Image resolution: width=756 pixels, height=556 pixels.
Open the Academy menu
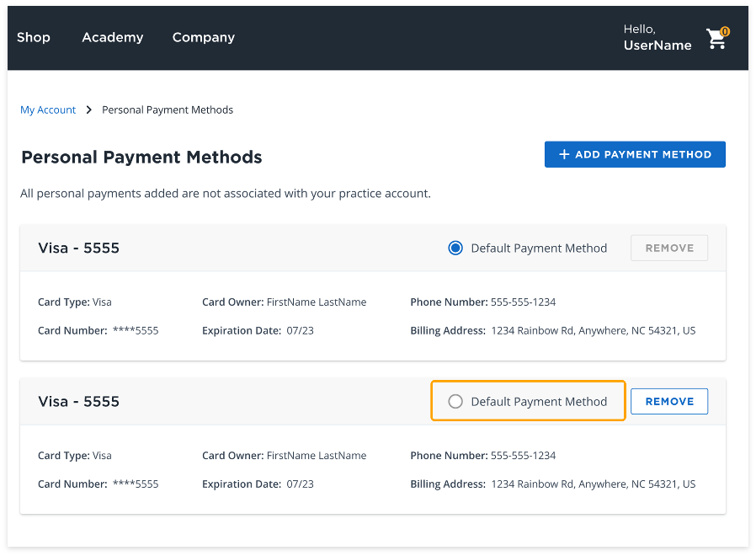tap(112, 37)
